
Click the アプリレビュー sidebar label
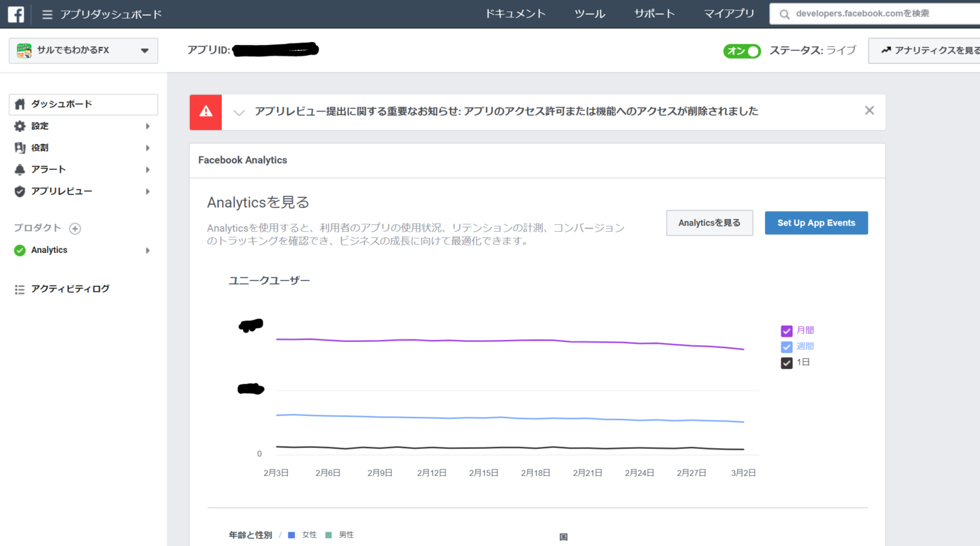(x=62, y=191)
